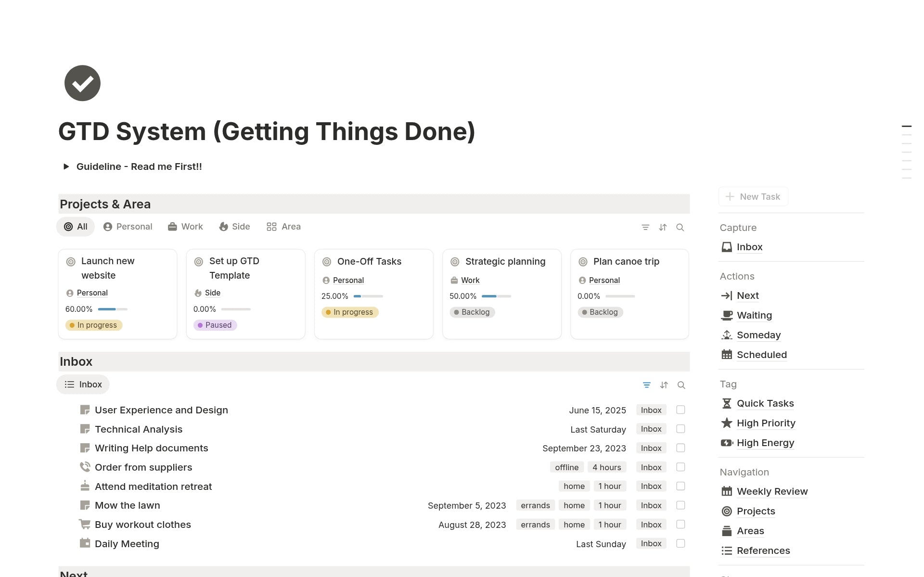Tick the checkbox for Mow the lawn
Viewport: 924px width, 577px height.
pyautogui.click(x=680, y=505)
